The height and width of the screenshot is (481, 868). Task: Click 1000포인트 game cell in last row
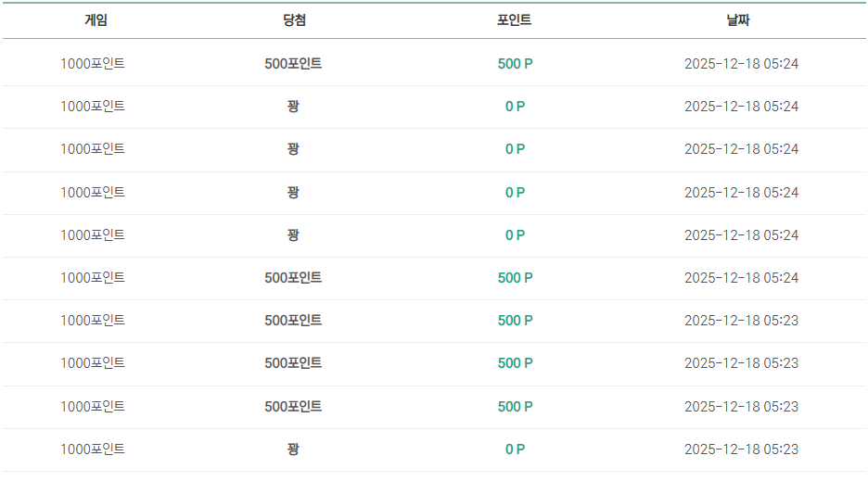(93, 449)
